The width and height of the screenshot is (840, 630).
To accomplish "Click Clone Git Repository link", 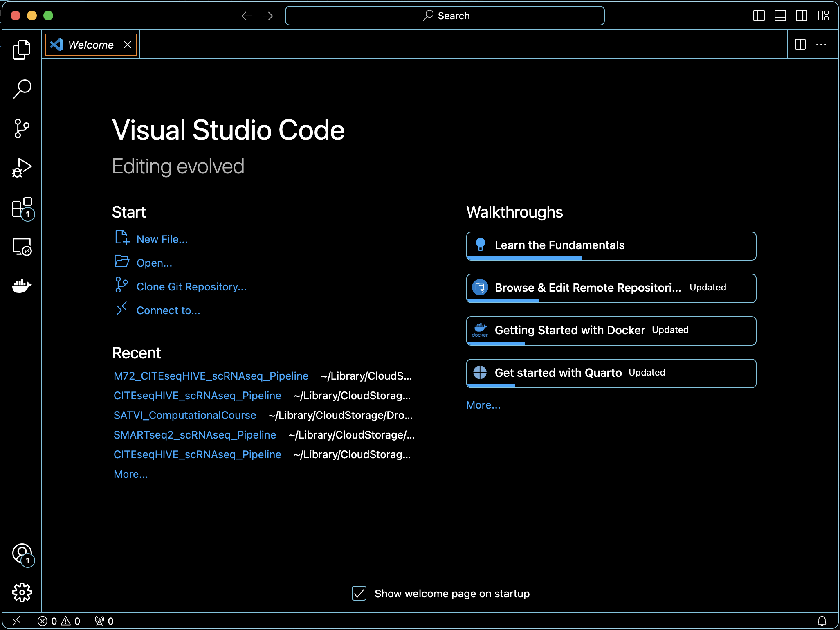I will click(191, 287).
